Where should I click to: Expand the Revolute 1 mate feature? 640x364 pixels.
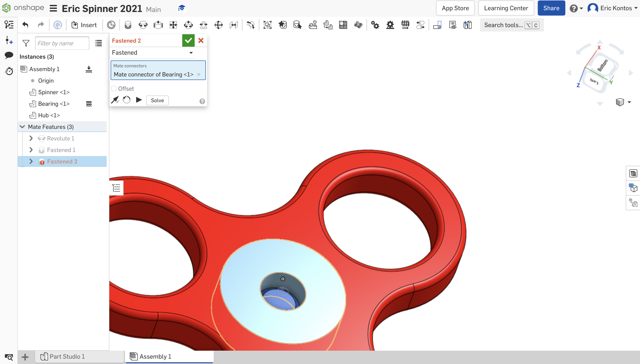[x=31, y=138]
